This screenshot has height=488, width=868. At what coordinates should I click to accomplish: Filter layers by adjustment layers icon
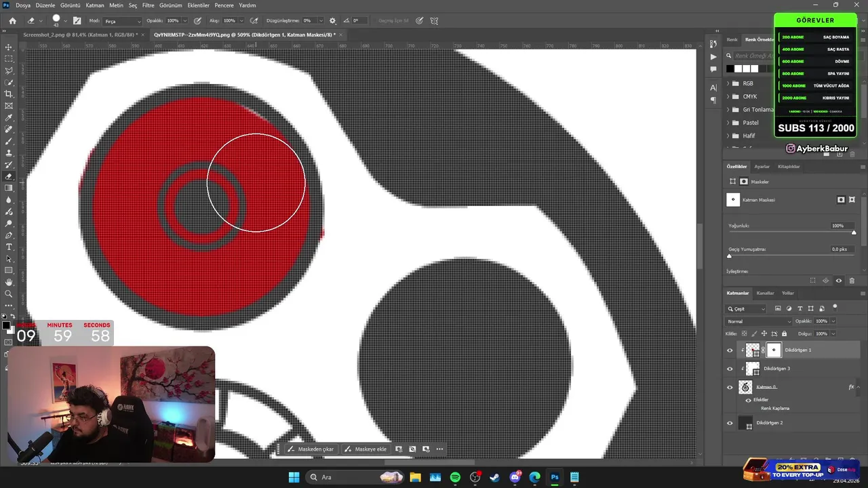(789, 308)
